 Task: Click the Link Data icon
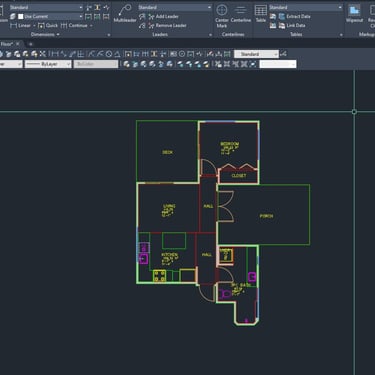pyautogui.click(x=282, y=25)
